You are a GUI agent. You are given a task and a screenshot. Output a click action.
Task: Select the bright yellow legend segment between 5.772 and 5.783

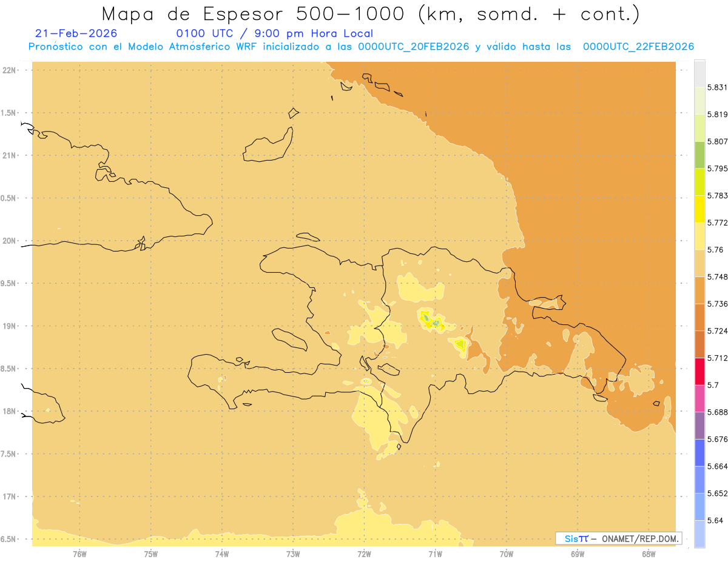tap(699, 209)
